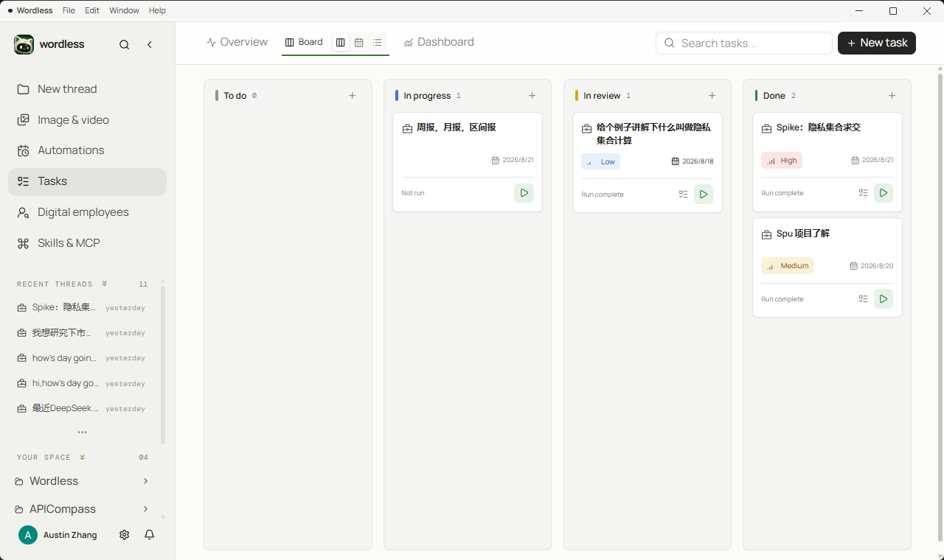Open the notifications bell
The height and width of the screenshot is (560, 944).
150,535
